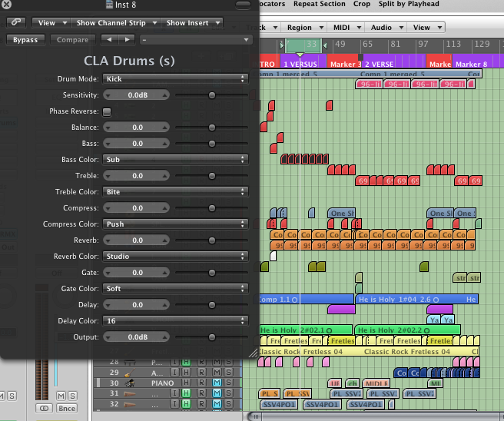Screen dimensions: 504x421
Task: Open the Drum Mode dropdown showing Kick
Action: tap(175, 78)
